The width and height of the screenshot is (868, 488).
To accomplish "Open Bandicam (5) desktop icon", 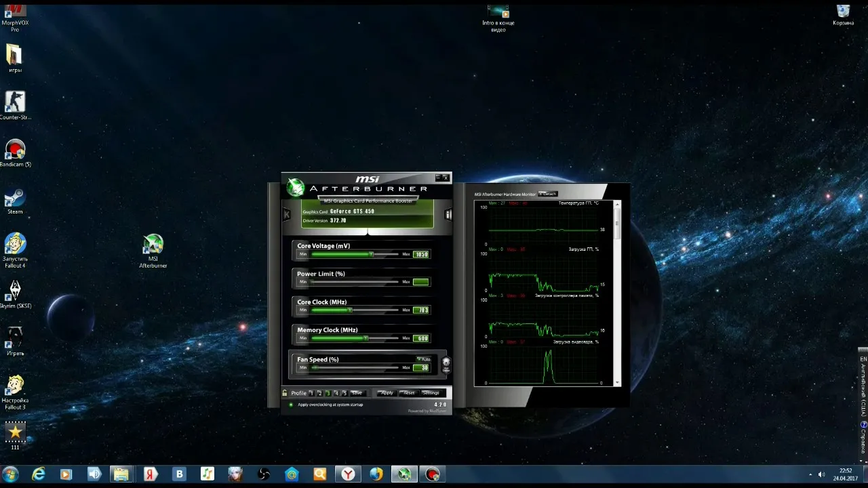I will (15, 154).
